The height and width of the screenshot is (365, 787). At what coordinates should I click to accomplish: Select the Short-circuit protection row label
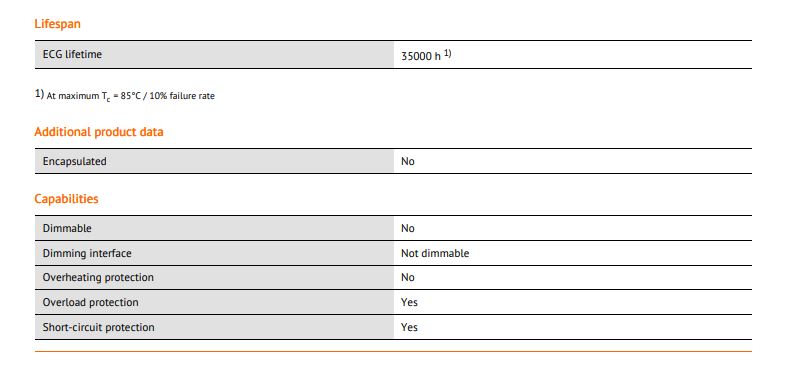(98, 327)
